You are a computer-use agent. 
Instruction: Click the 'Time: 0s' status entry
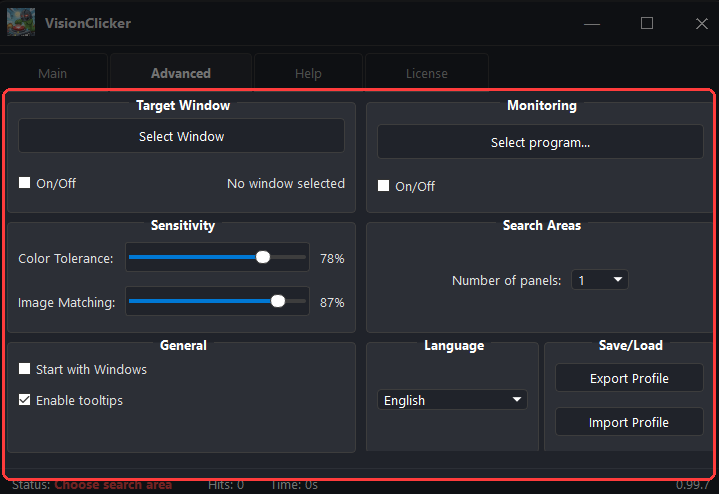(294, 485)
